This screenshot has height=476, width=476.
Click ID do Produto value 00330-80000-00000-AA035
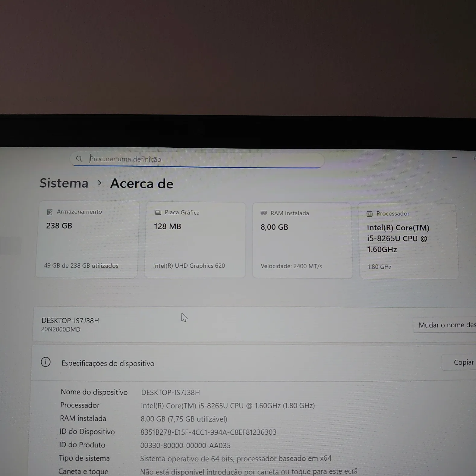pos(185,446)
